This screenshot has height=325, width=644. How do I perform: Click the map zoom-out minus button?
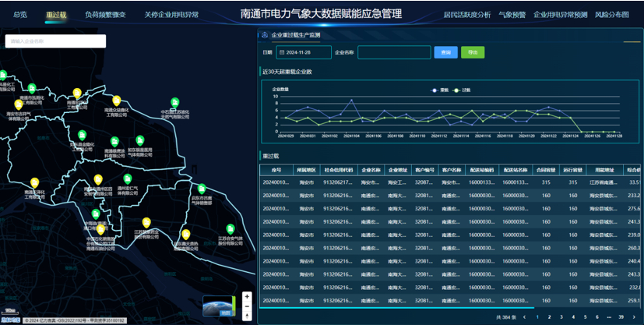247,306
